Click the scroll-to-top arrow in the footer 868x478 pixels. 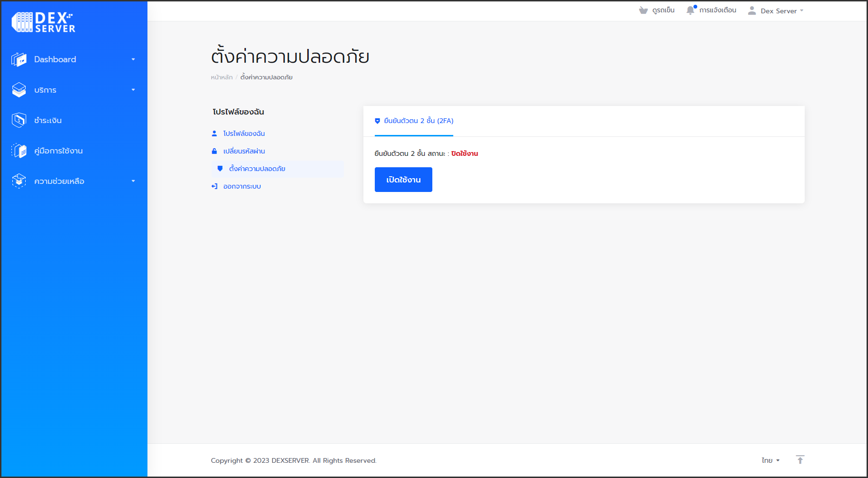pyautogui.click(x=800, y=459)
